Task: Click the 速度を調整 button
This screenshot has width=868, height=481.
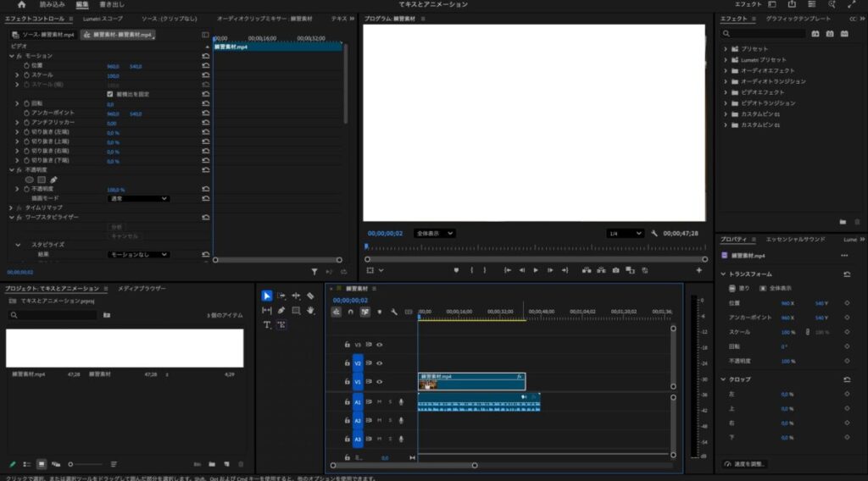Action: 746,464
